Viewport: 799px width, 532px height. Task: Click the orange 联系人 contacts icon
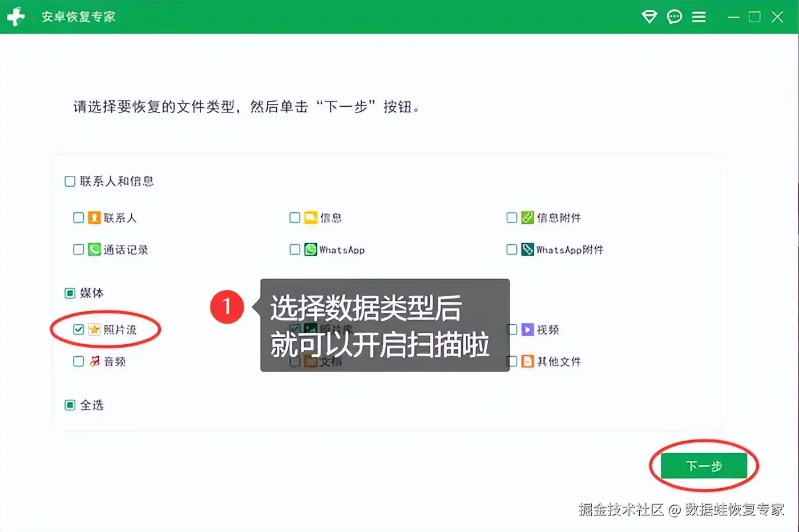click(94, 217)
